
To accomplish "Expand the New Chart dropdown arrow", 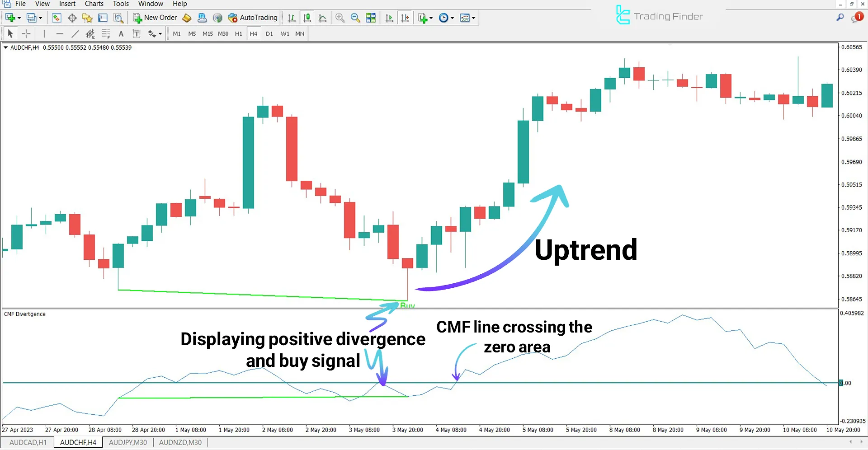I will coord(19,18).
